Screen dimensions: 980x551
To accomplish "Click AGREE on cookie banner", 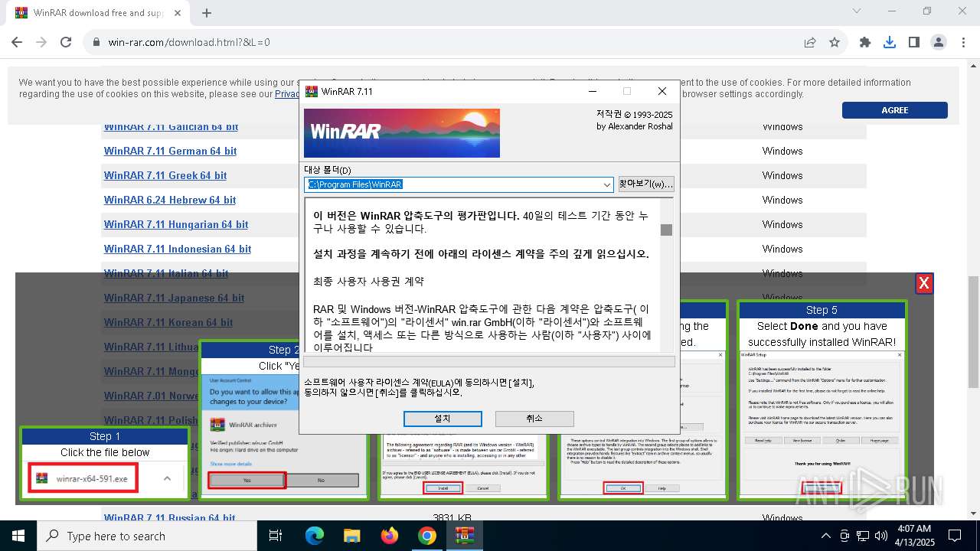I will coord(894,110).
